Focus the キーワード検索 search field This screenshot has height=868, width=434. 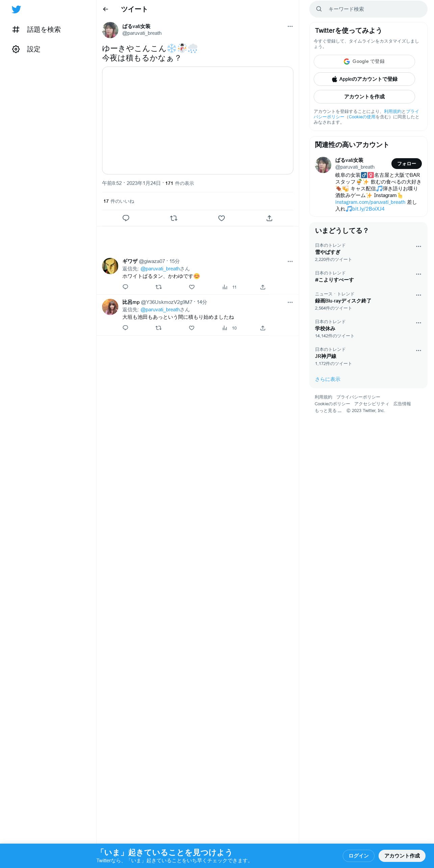point(368,9)
